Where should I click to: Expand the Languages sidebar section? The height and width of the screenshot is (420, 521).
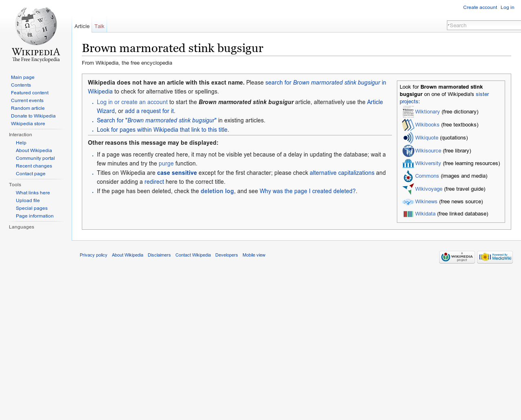[x=22, y=227]
